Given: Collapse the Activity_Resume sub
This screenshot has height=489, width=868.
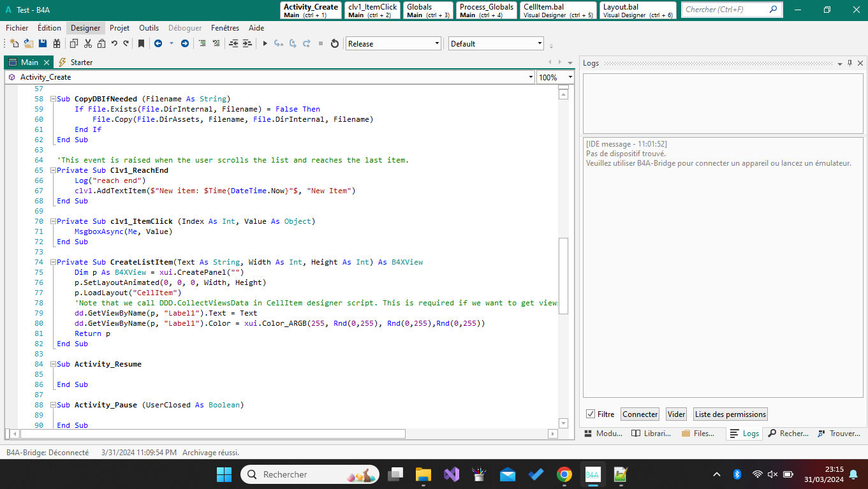Looking at the screenshot, I should (x=53, y=364).
